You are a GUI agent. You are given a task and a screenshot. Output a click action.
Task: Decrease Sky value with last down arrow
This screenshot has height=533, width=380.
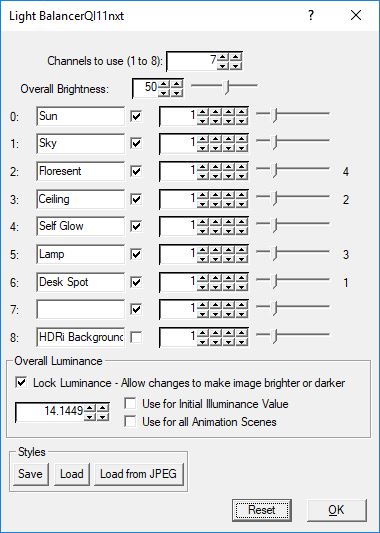point(241,148)
